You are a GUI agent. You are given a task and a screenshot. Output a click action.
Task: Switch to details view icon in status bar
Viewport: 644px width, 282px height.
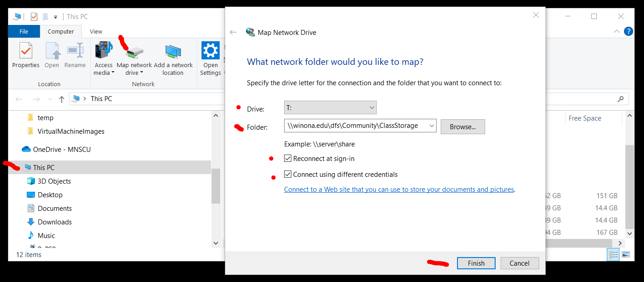pos(613,255)
